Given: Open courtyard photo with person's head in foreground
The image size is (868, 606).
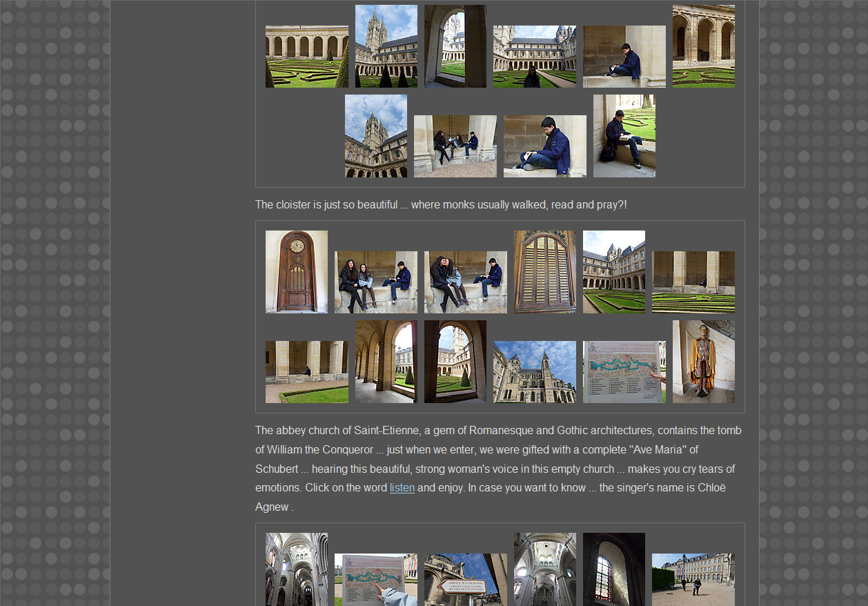Looking at the screenshot, I should point(534,56).
